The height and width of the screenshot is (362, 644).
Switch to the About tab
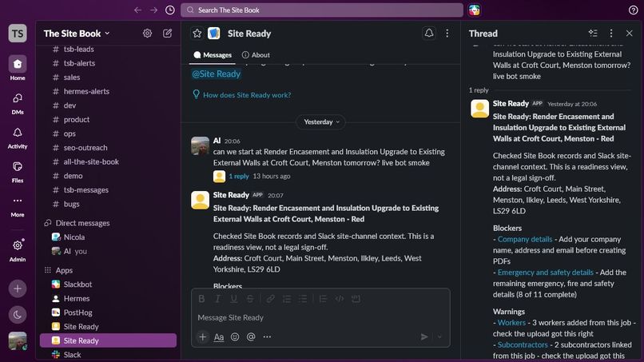pyautogui.click(x=256, y=55)
